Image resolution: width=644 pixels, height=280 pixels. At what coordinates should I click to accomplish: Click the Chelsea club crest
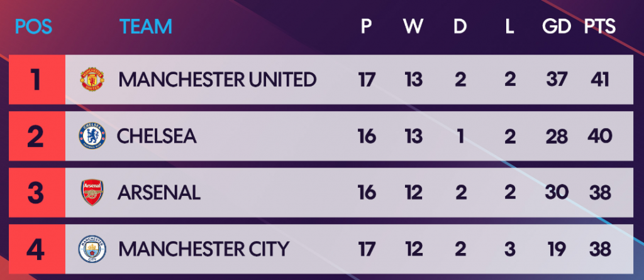click(x=92, y=136)
